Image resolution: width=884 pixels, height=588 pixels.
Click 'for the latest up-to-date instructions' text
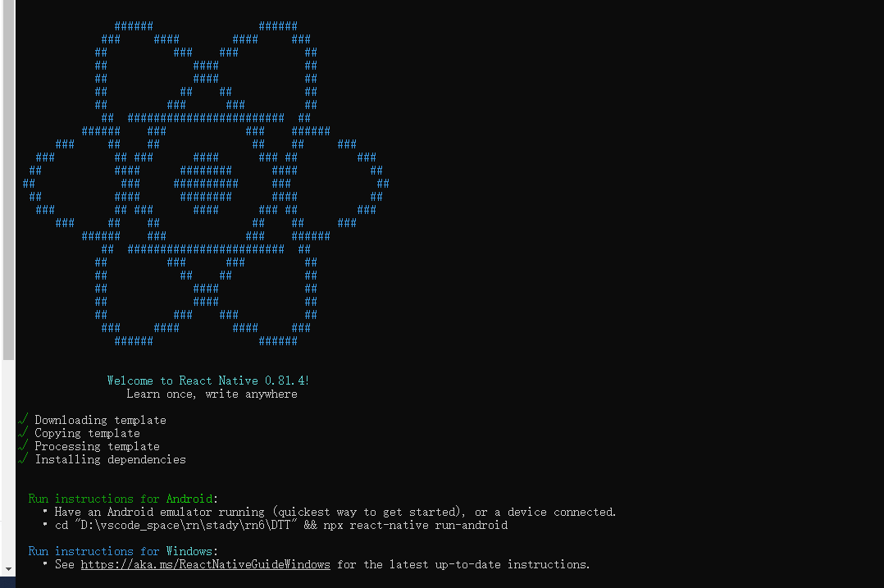click(463, 564)
